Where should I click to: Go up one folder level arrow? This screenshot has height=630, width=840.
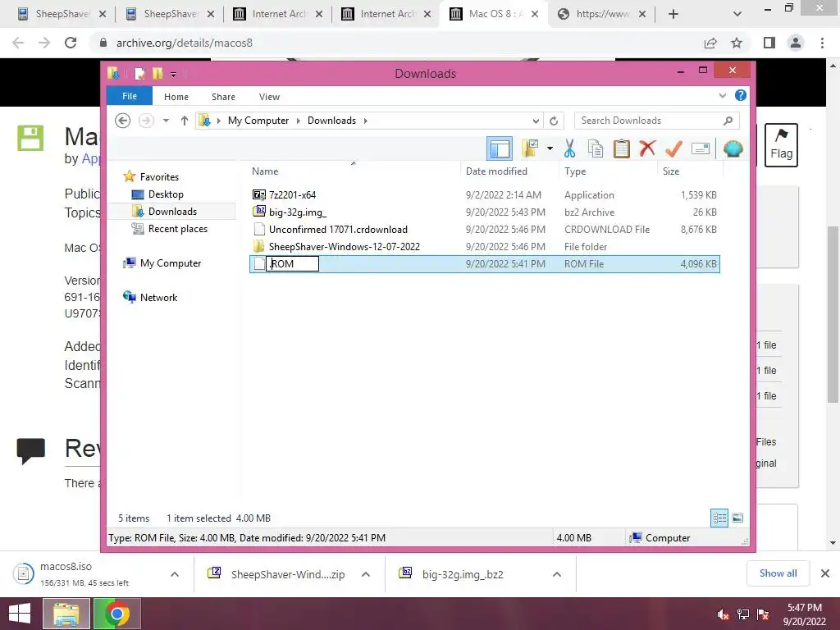pos(185,121)
